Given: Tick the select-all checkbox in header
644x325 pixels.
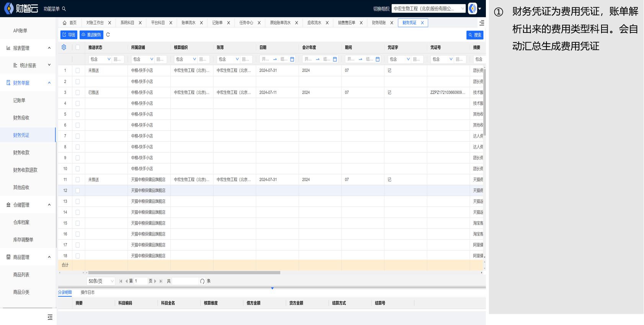Looking at the screenshot, I should (78, 47).
